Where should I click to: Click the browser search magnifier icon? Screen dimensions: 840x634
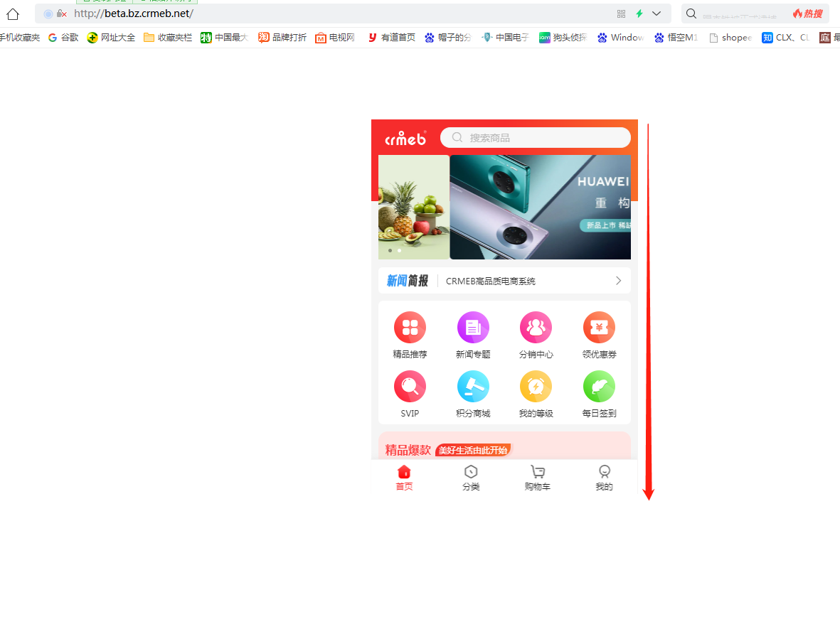coord(691,14)
